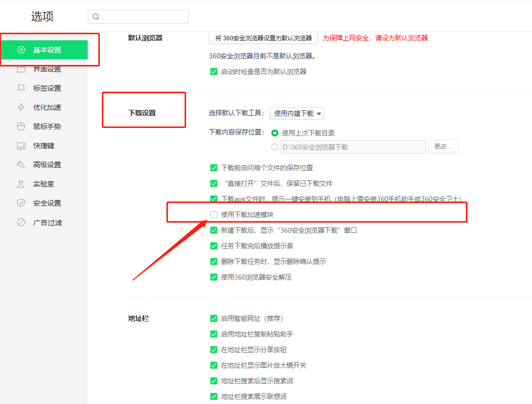Uncheck 任务下载完后播放提示音

[x=214, y=246]
